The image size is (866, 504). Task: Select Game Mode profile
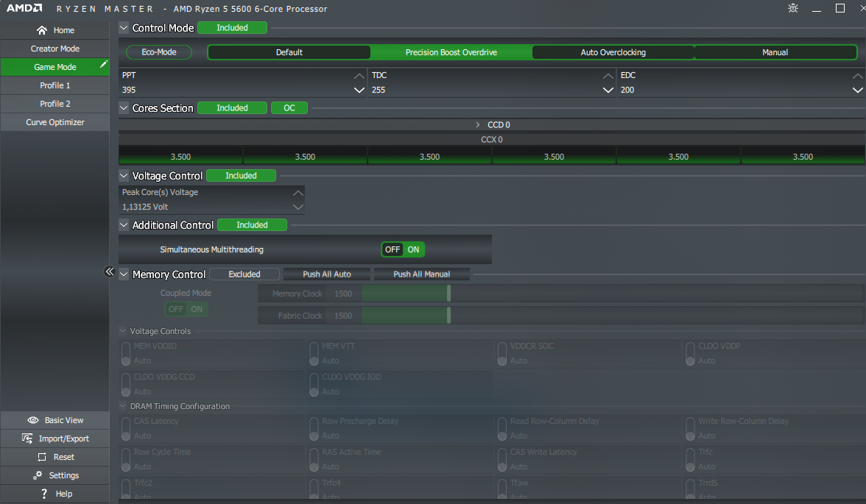point(55,67)
